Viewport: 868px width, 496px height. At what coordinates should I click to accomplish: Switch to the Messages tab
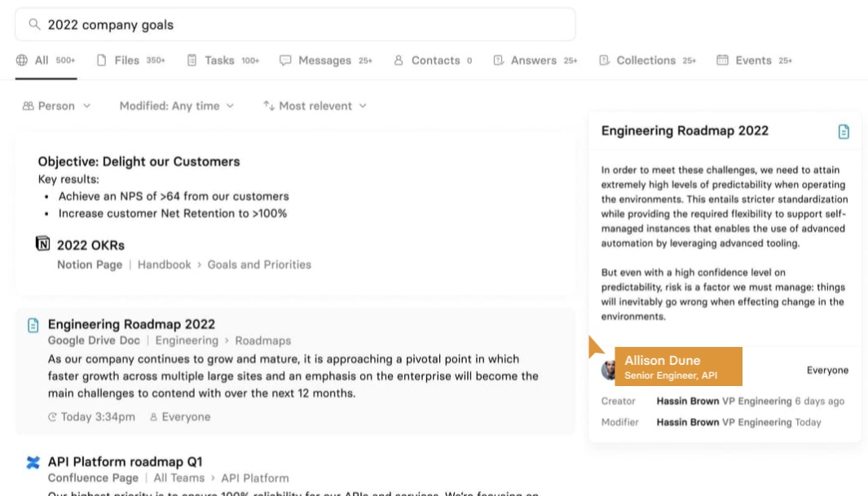pos(325,60)
